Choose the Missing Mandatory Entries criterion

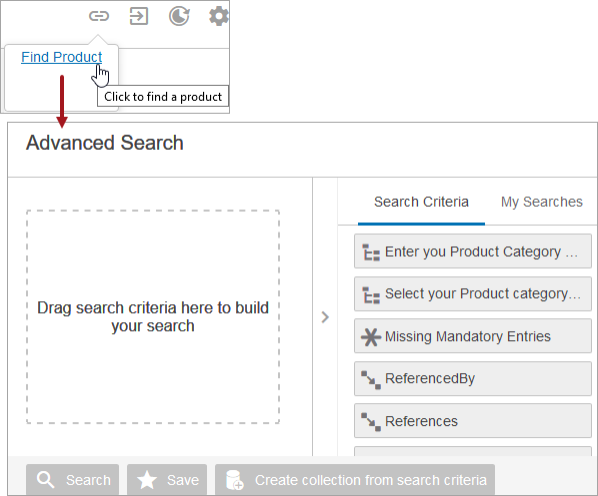click(473, 336)
